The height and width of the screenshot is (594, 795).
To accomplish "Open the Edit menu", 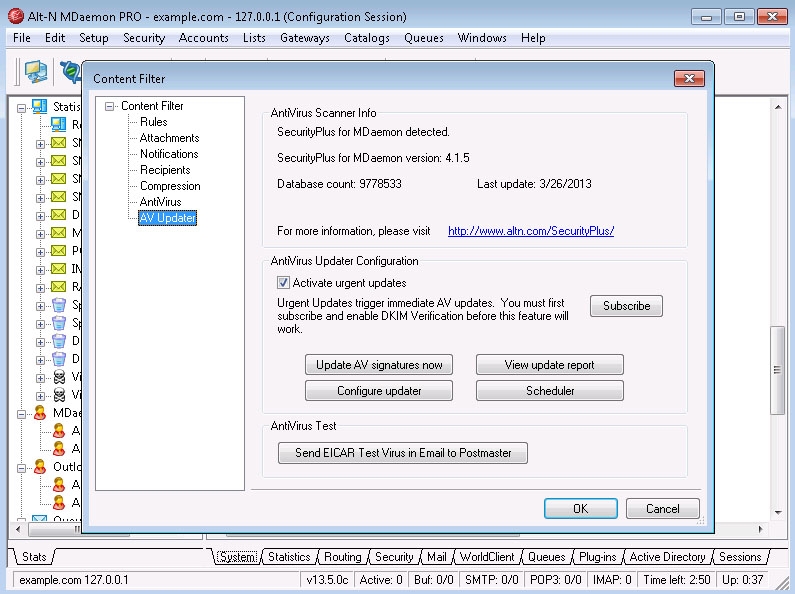I will click(x=55, y=38).
